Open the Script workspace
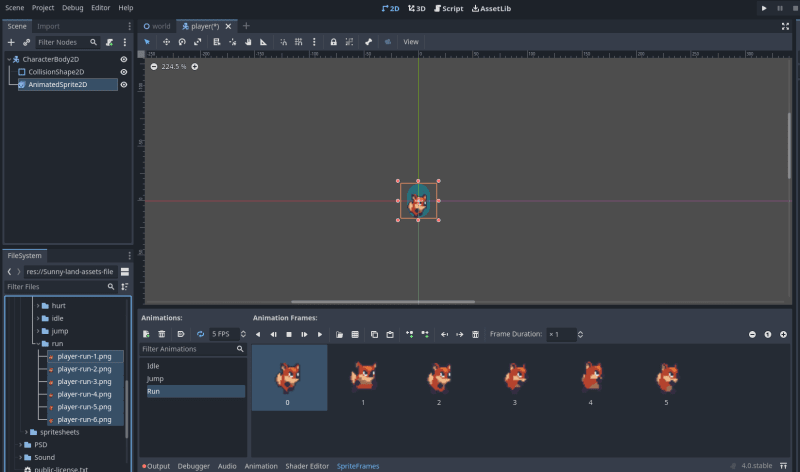Viewport: 800px width, 472px height. 448,8
